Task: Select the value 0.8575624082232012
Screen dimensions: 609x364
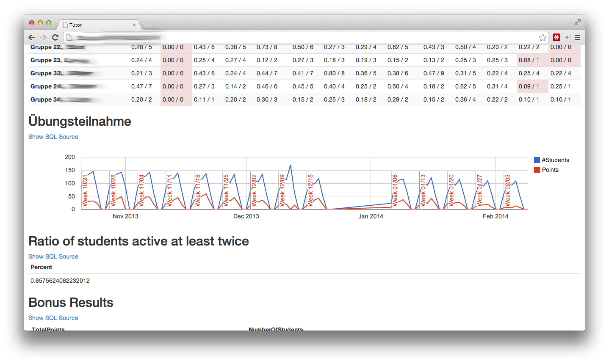Action: pyautogui.click(x=60, y=281)
